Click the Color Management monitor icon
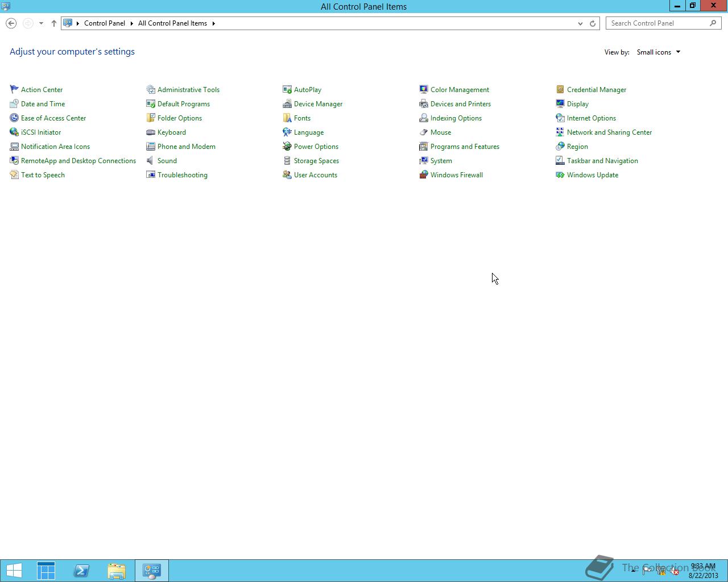The height and width of the screenshot is (582, 728). pyautogui.click(x=424, y=89)
